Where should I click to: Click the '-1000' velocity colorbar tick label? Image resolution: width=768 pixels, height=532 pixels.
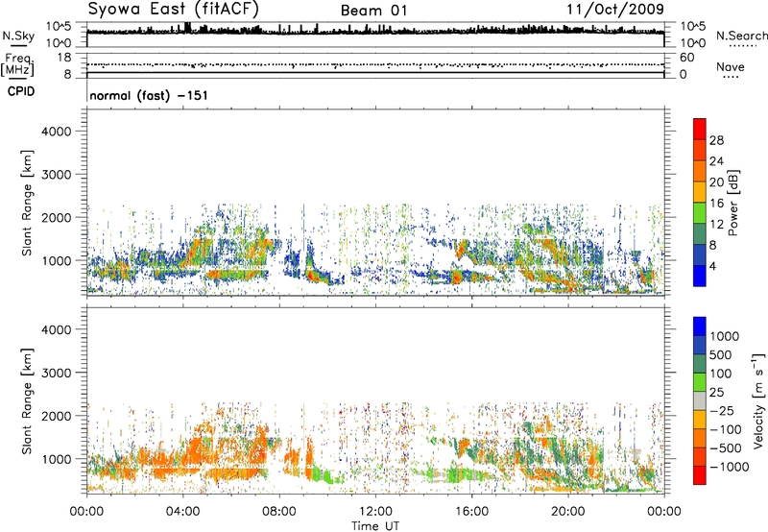pyautogui.click(x=730, y=467)
